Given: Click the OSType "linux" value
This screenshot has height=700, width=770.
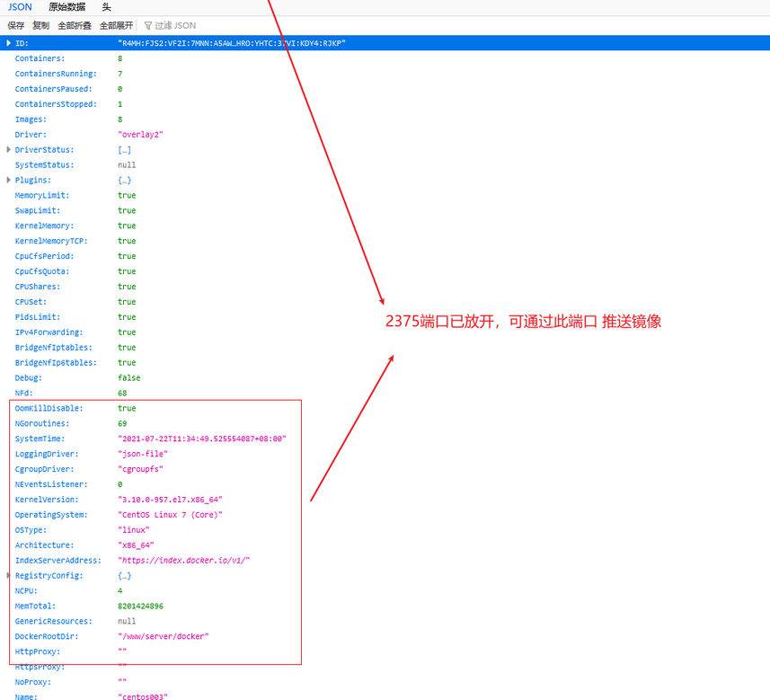Looking at the screenshot, I should pyautogui.click(x=134, y=530).
